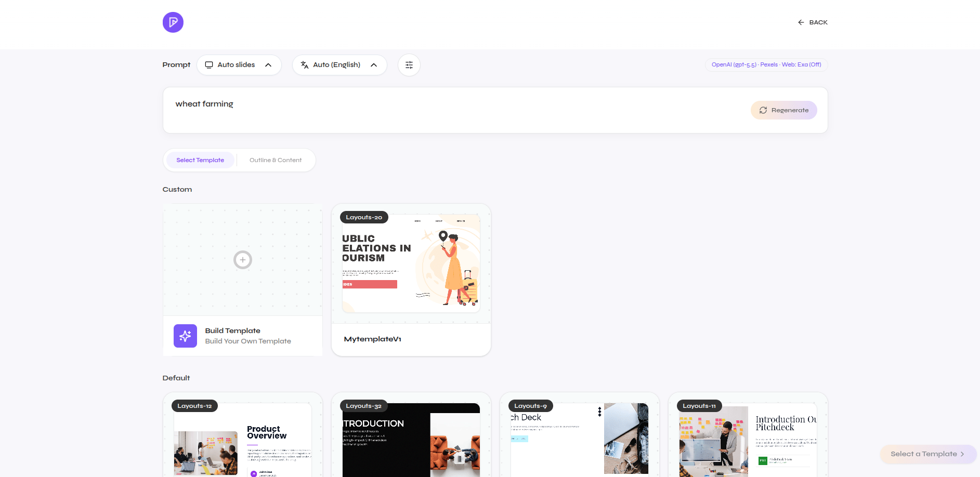Click the chevron on Auto (English)

click(x=374, y=65)
